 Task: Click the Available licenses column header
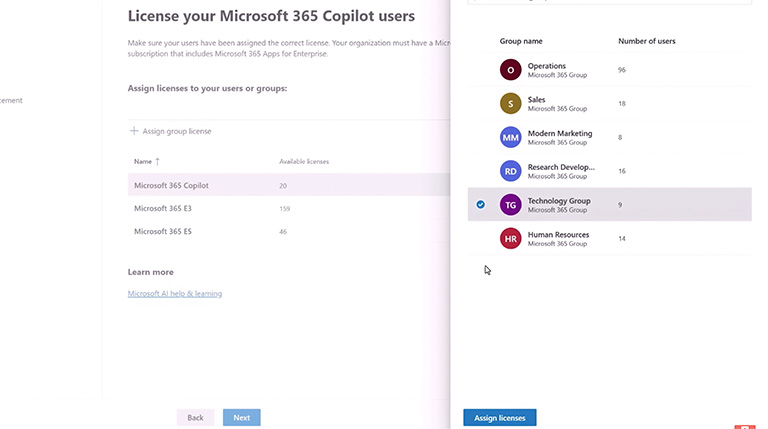coord(304,161)
